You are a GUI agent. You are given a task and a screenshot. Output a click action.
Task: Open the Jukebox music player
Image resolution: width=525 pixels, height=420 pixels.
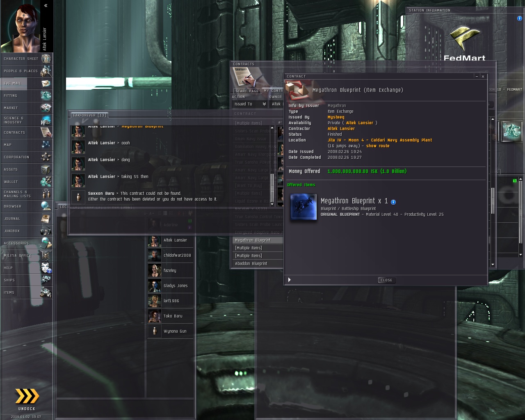[x=27, y=231]
